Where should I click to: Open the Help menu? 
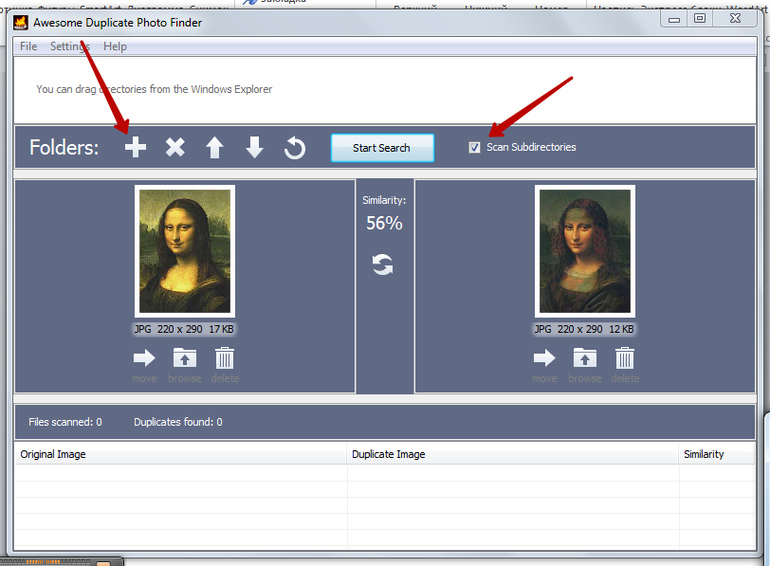[x=115, y=46]
